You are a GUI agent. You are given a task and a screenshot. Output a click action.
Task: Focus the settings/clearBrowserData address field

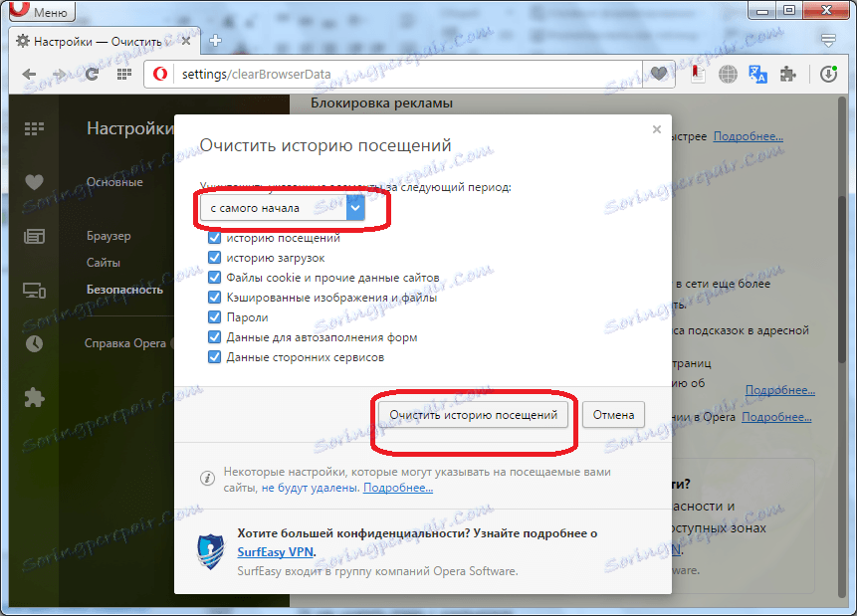[407, 74]
